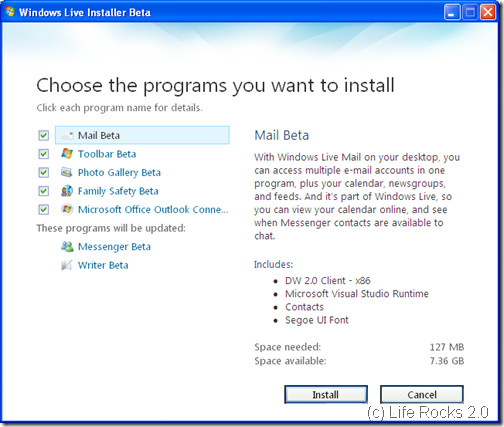This screenshot has width=504, height=427.
Task: Click the Windows Live title bar icon
Action: [x=10, y=12]
